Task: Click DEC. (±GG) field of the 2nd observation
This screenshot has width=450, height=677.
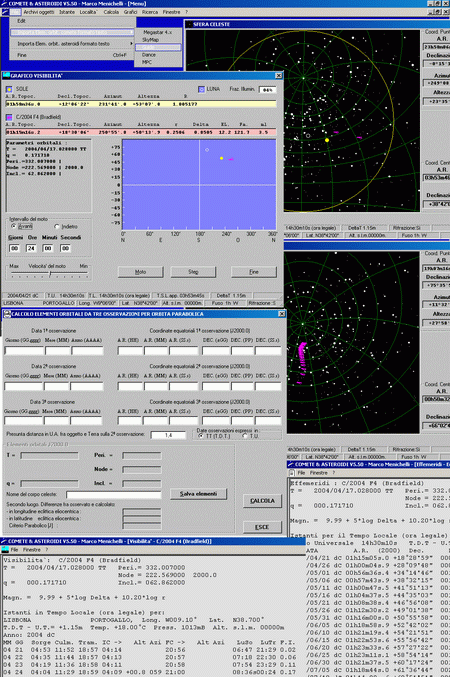Action: click(x=216, y=386)
